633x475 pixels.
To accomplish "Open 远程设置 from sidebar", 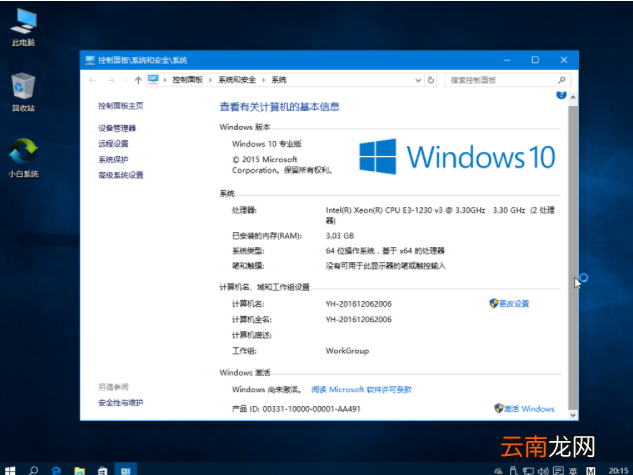I will (113, 144).
